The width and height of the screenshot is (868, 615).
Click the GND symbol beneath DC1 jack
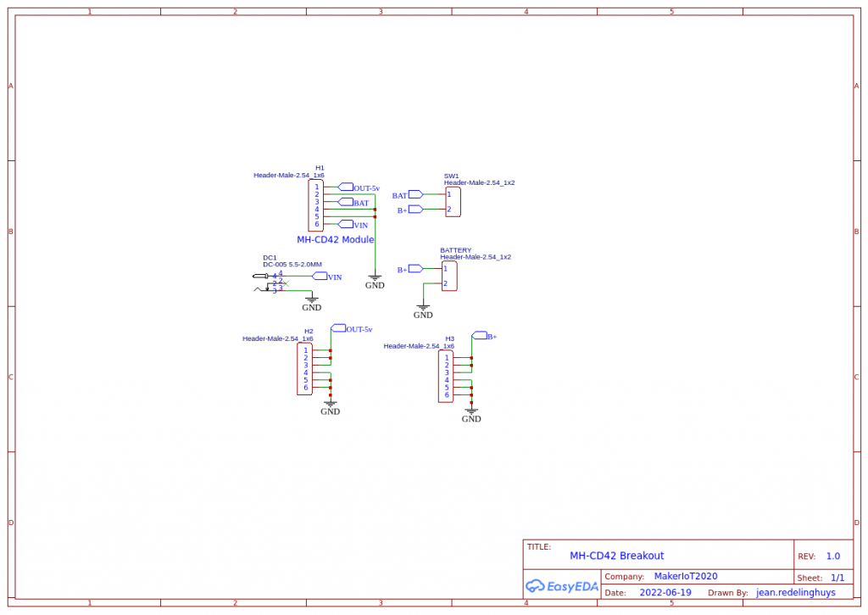(x=312, y=303)
